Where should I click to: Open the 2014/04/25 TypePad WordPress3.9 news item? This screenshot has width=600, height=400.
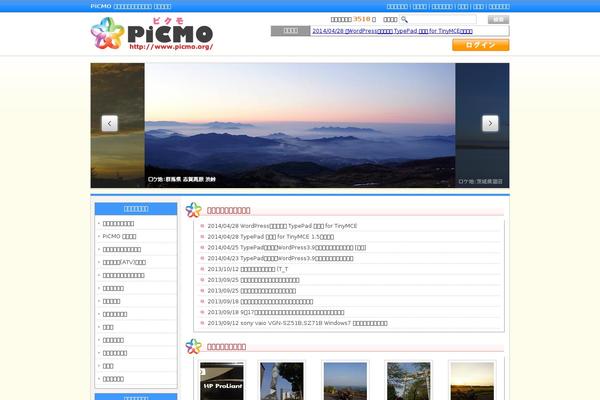point(287,247)
